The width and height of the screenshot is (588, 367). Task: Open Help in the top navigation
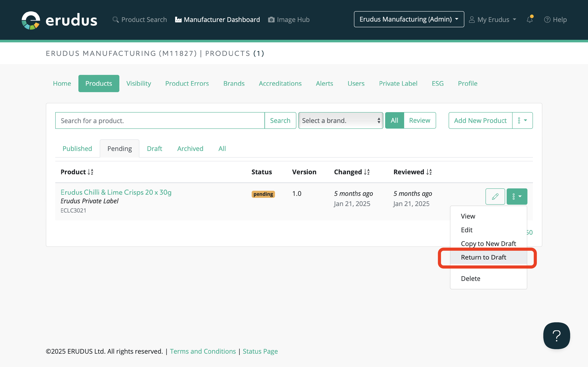pos(555,19)
